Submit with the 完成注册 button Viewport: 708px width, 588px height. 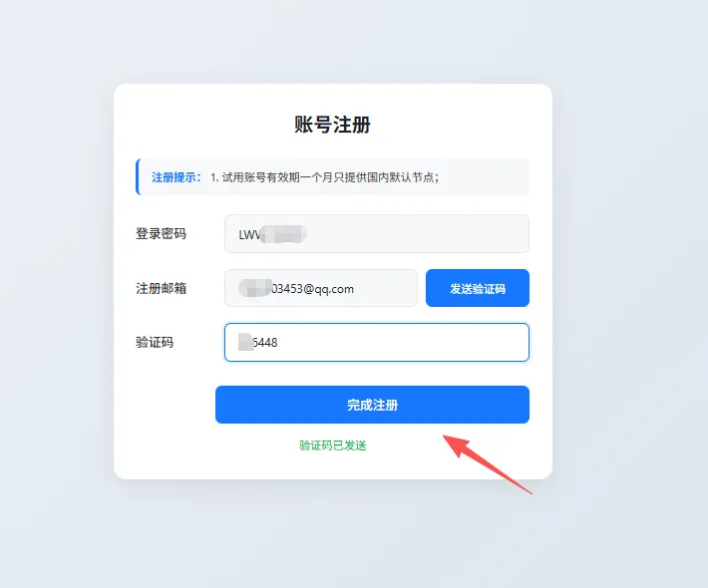(372, 405)
